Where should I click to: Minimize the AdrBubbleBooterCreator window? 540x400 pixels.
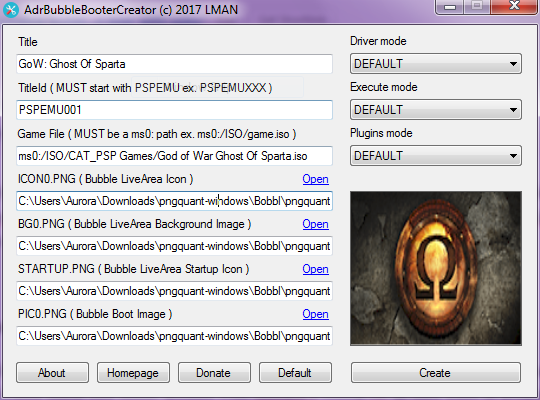click(x=450, y=7)
